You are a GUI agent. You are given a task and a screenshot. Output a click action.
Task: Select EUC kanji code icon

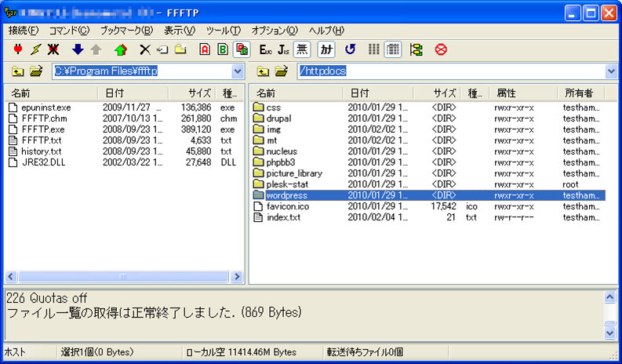(265, 49)
